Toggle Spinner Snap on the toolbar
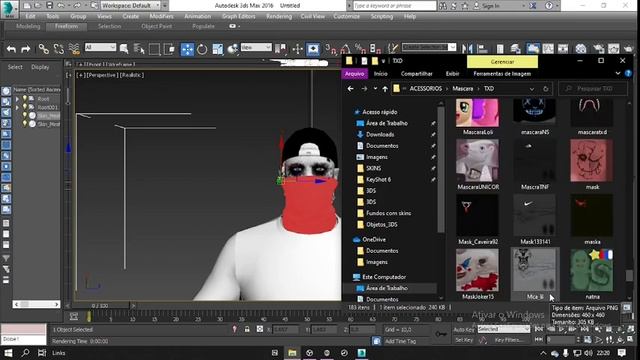 375,49
